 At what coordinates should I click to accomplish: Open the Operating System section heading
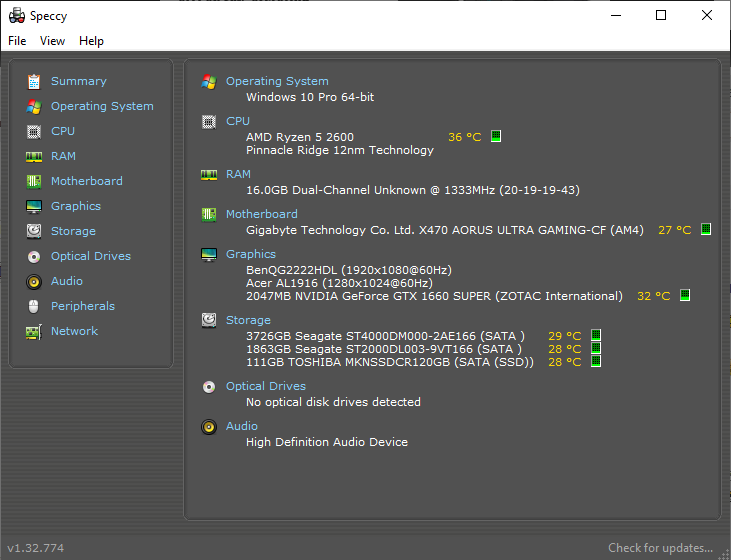tap(277, 81)
